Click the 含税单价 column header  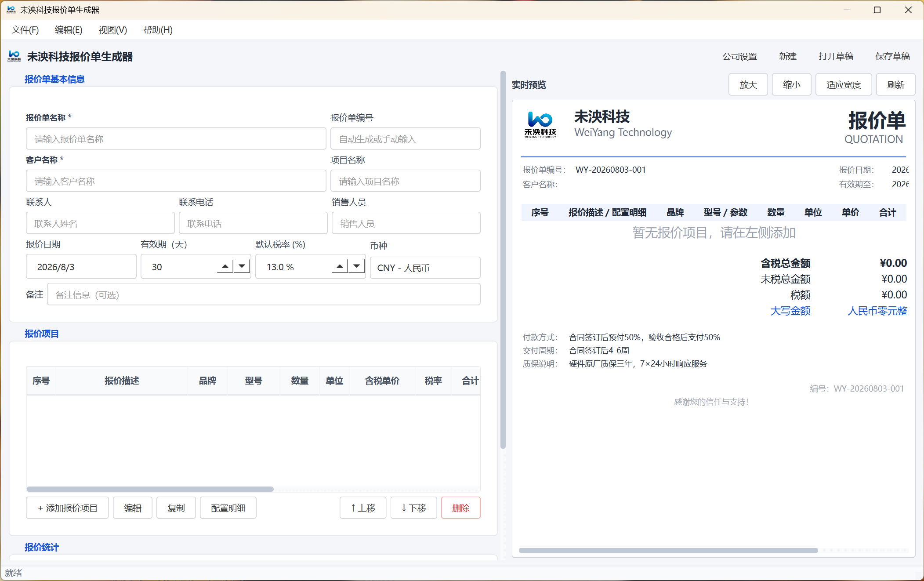coord(382,381)
